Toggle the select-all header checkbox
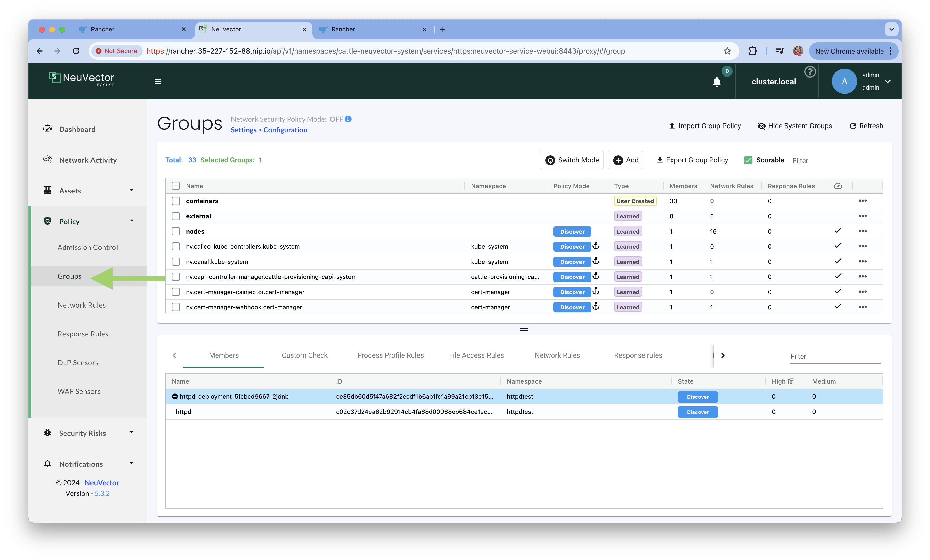The width and height of the screenshot is (930, 560). 176,186
